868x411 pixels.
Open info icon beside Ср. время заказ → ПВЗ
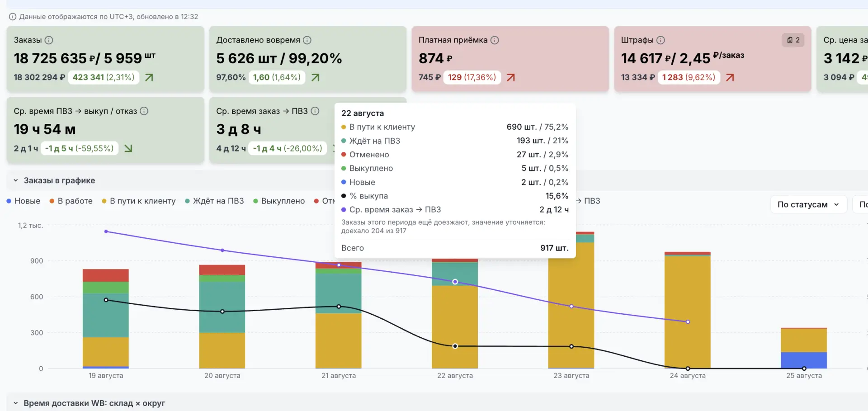pos(315,111)
